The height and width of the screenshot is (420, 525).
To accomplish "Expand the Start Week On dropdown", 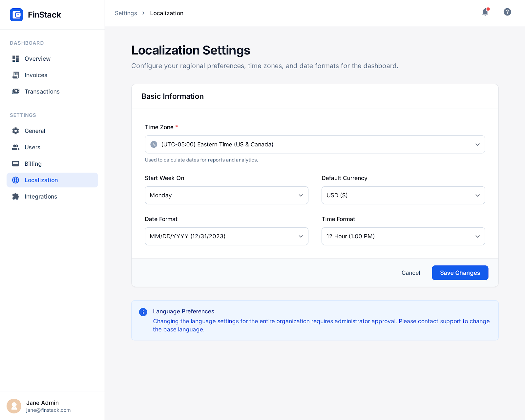I will pyautogui.click(x=226, y=195).
